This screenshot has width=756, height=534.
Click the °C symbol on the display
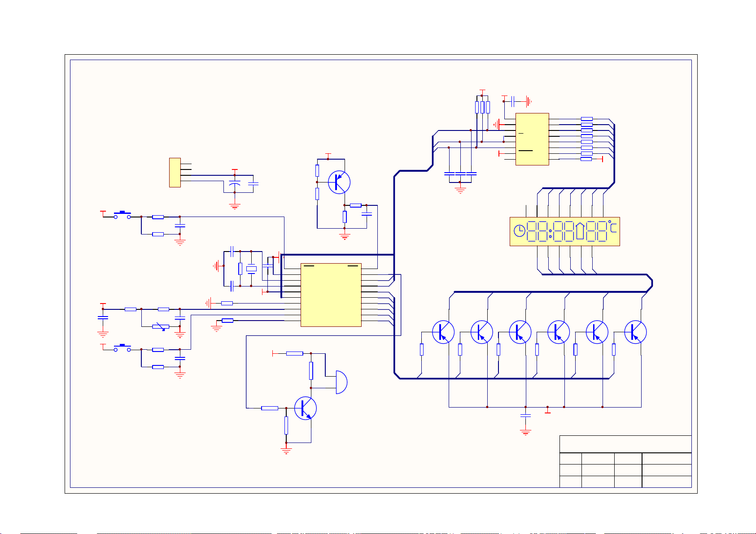613,226
